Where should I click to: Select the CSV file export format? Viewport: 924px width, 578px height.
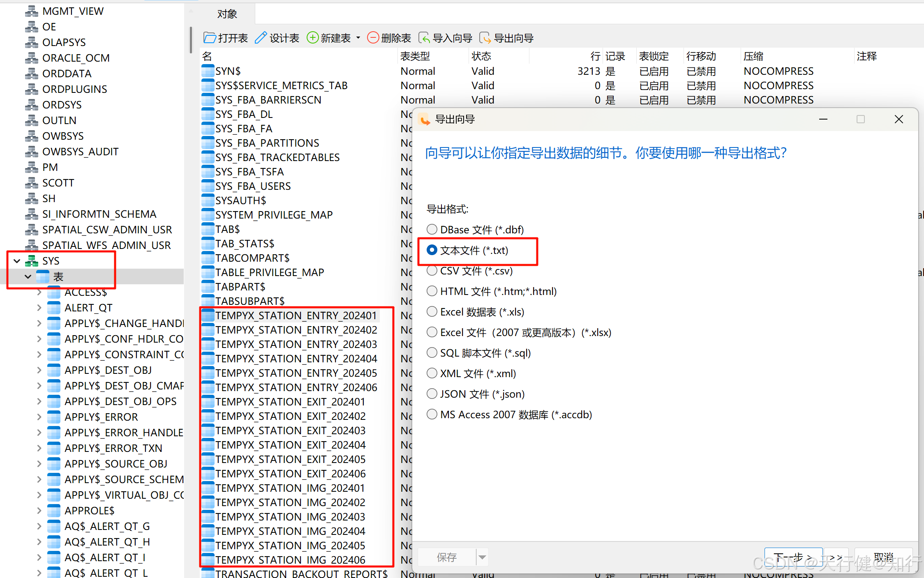(x=432, y=271)
